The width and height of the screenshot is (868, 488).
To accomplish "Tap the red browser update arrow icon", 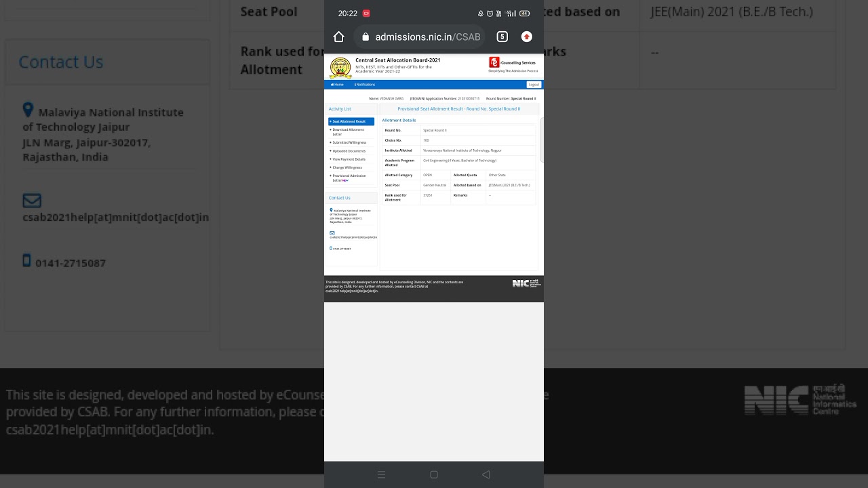I will (x=527, y=37).
